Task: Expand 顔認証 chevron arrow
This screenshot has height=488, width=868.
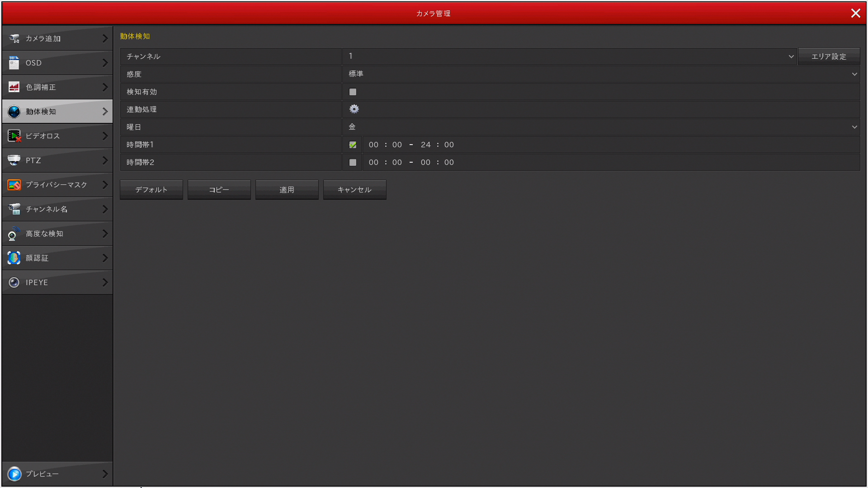Action: pos(105,258)
